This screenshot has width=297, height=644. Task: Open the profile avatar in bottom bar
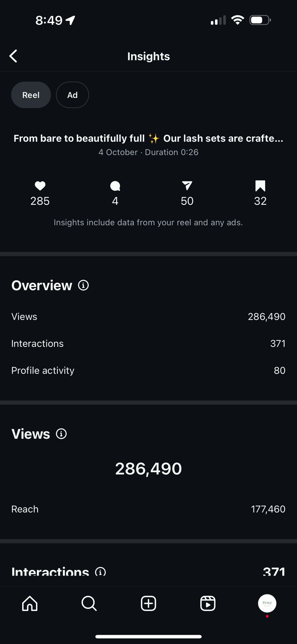pos(267,603)
